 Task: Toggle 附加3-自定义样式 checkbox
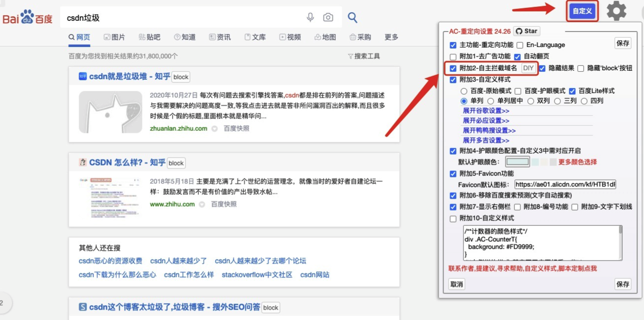[x=453, y=80]
